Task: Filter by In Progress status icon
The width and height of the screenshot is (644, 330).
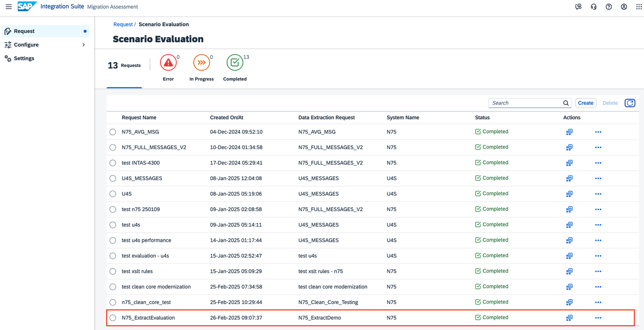Action: 202,63
